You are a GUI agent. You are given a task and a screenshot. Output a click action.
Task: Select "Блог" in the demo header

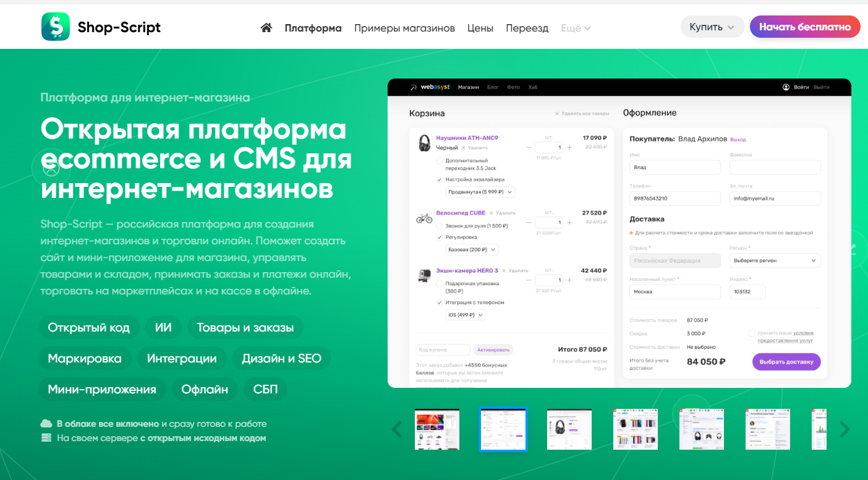493,87
